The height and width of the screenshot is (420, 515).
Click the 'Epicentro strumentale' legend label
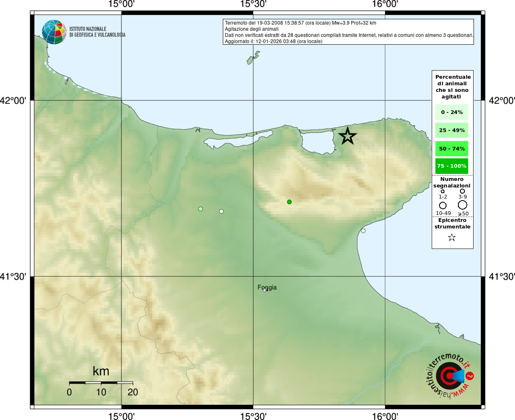point(452,224)
